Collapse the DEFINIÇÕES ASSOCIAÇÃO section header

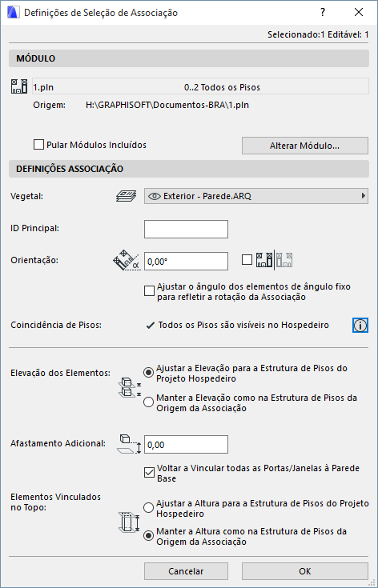tap(189, 169)
